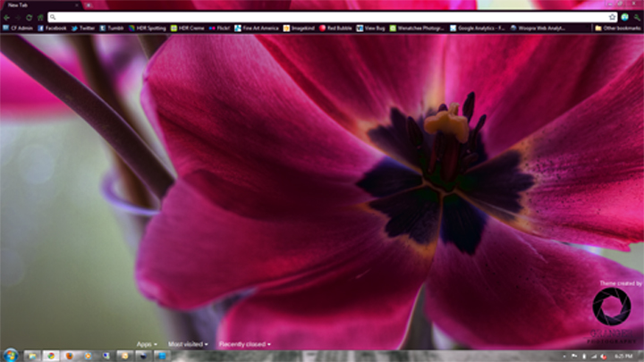The image size is (644, 362).
Task: Open the Windows Start orb
Action: (x=10, y=355)
